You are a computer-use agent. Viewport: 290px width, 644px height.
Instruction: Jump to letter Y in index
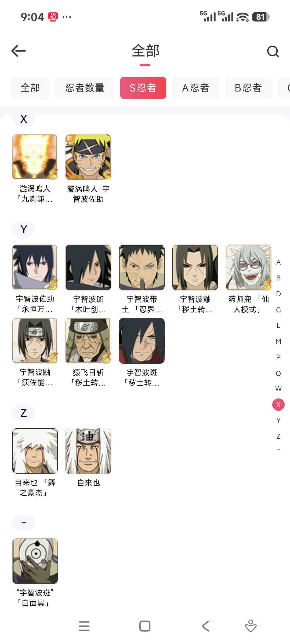click(278, 420)
